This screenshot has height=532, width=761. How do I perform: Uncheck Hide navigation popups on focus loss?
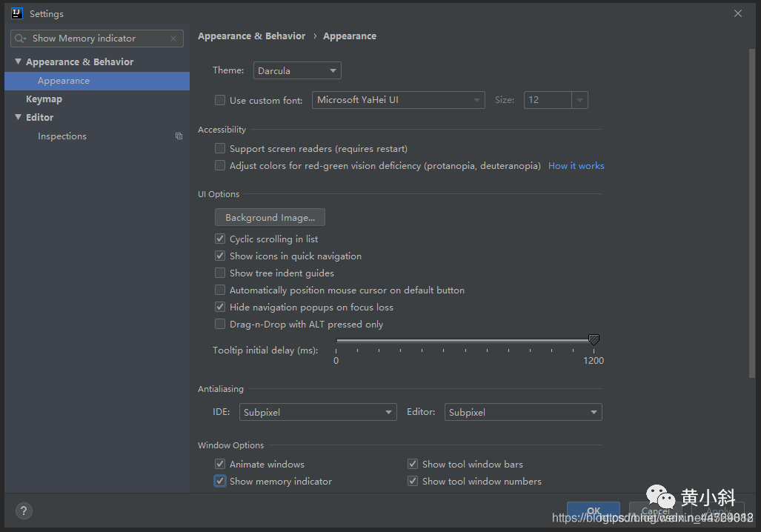pyautogui.click(x=220, y=307)
